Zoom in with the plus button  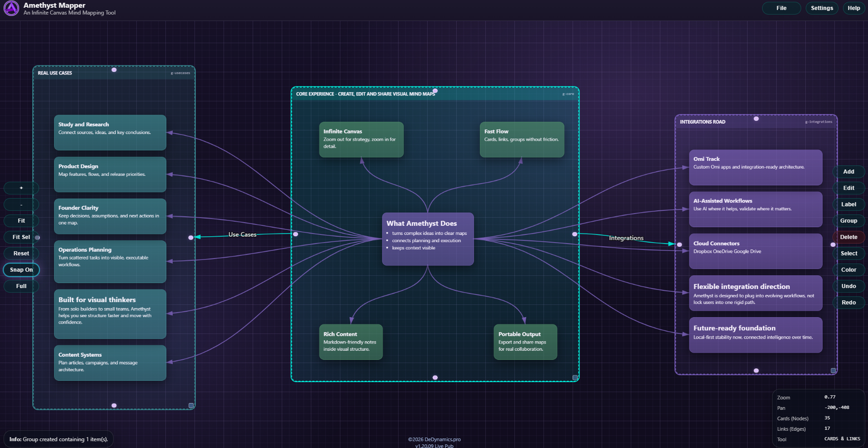[x=21, y=188]
